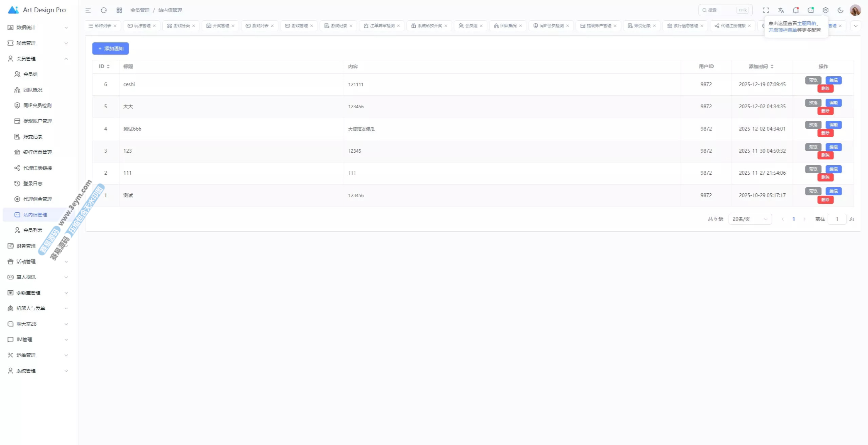Switch to the 游戏记录 tab
868x445 pixels.
[x=339, y=26]
